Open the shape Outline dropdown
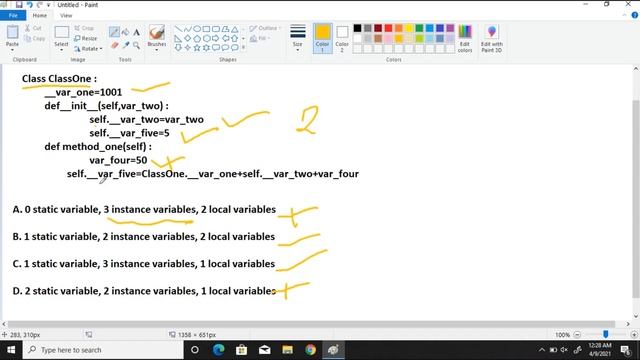640x360 pixels. [x=265, y=28]
